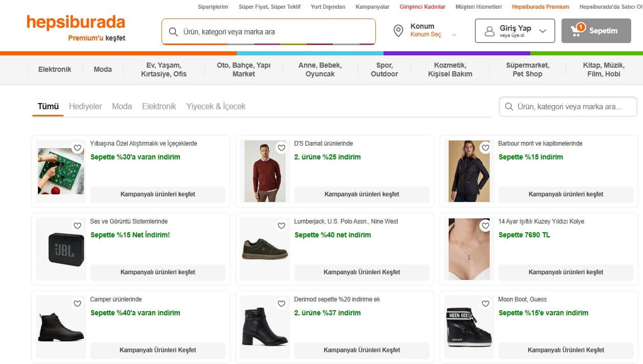The image size is (643, 364).
Task: Open the Elektronik category menu
Action: tap(55, 69)
